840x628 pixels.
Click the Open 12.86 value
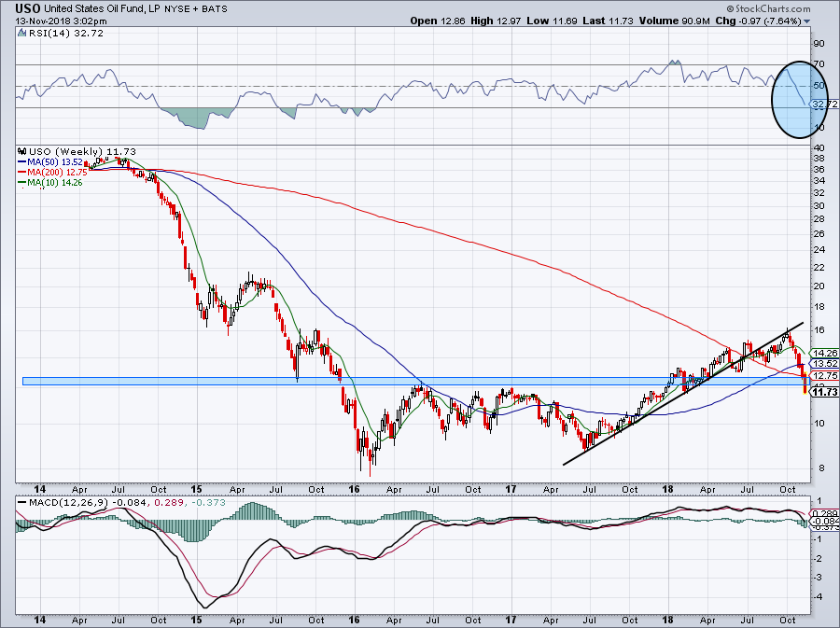tap(439, 21)
